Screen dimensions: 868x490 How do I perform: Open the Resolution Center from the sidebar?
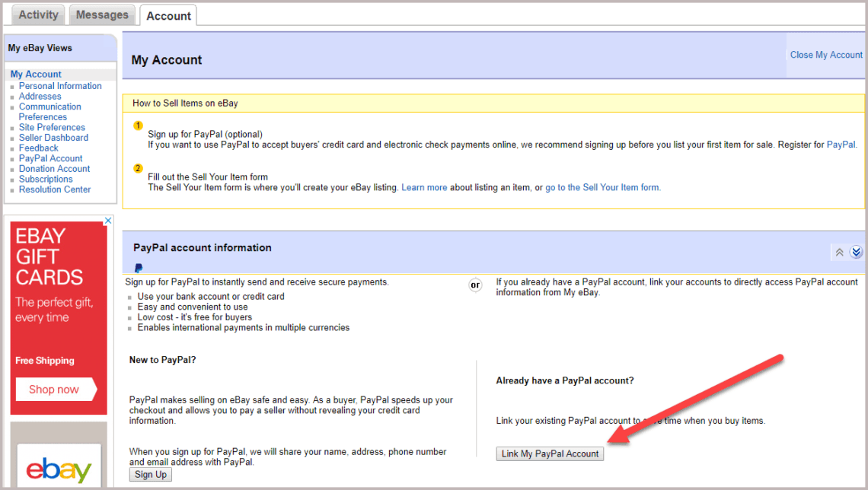(56, 189)
